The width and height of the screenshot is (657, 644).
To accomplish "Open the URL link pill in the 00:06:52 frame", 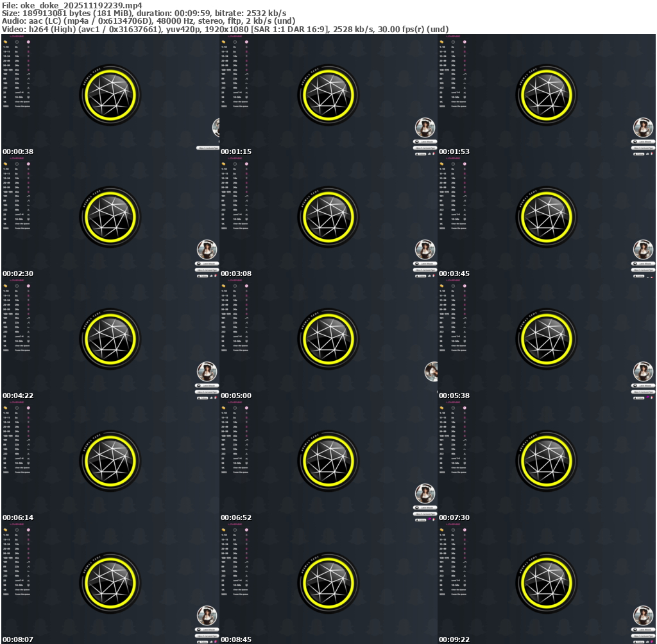I will point(425,514).
